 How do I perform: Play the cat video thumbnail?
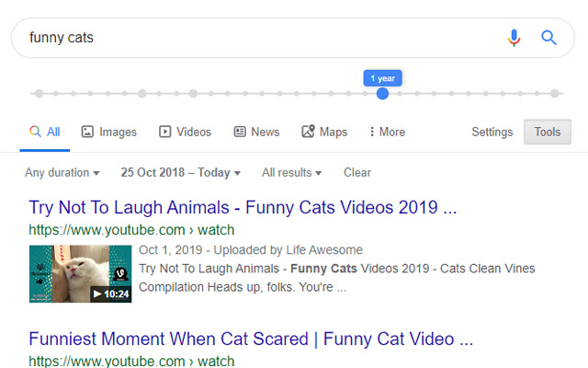pos(80,272)
